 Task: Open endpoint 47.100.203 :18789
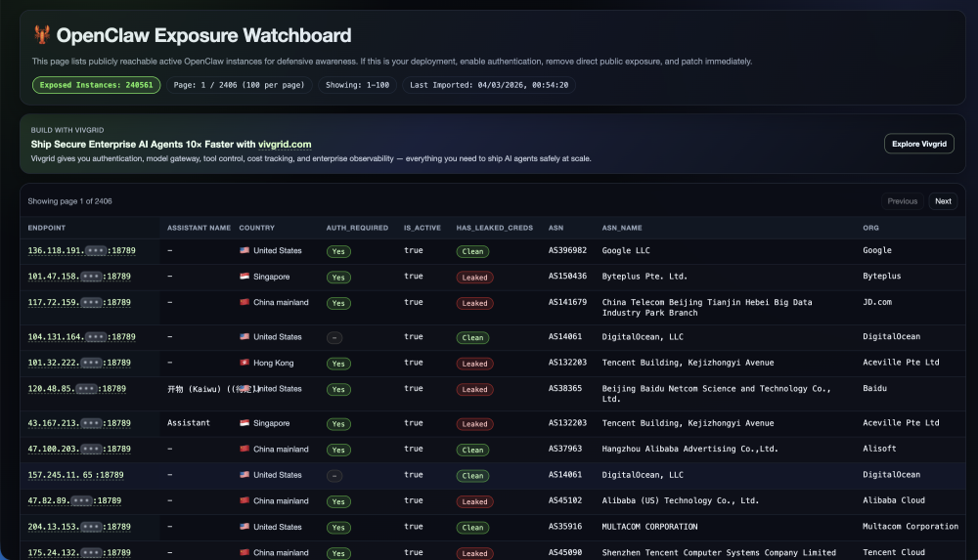79,449
